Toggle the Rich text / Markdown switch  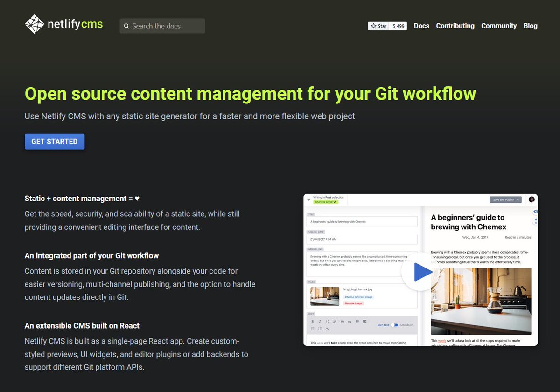point(395,325)
